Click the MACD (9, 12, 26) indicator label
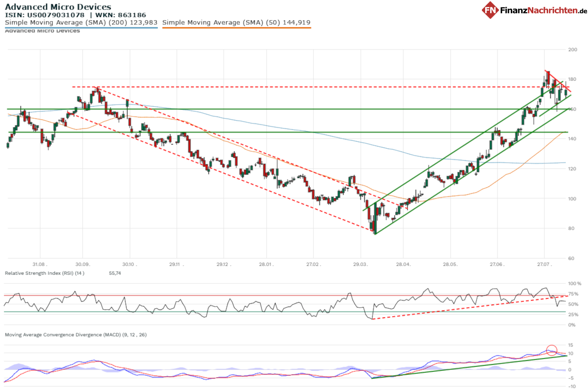This screenshot has height=390, width=588. tap(76, 335)
